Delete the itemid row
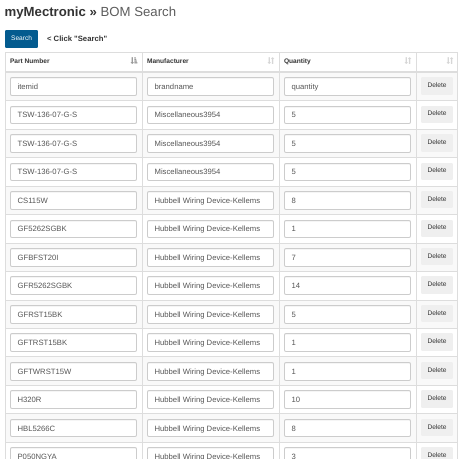Viewport: 462px width, 459px height. click(x=437, y=86)
